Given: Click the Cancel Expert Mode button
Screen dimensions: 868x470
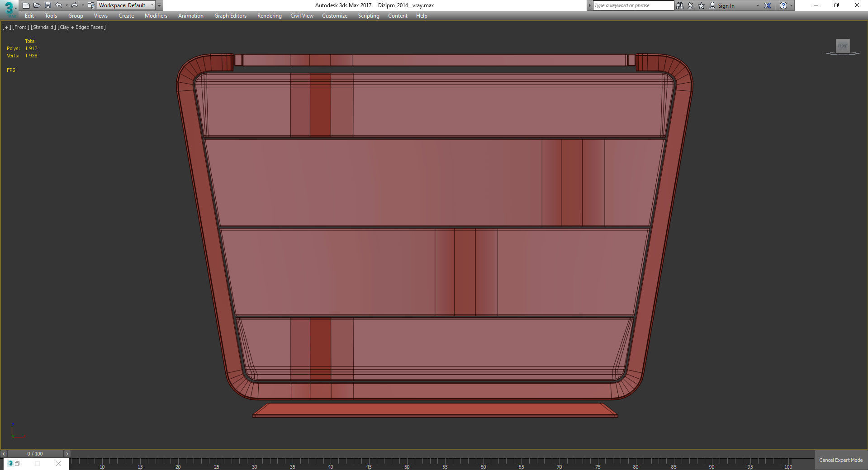Looking at the screenshot, I should tap(841, 460).
